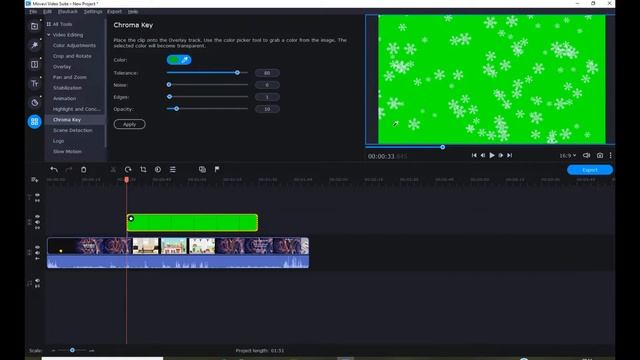Viewport: 640px width, 360px height.
Task: Collapse the Video Editing category
Action: click(x=49, y=35)
